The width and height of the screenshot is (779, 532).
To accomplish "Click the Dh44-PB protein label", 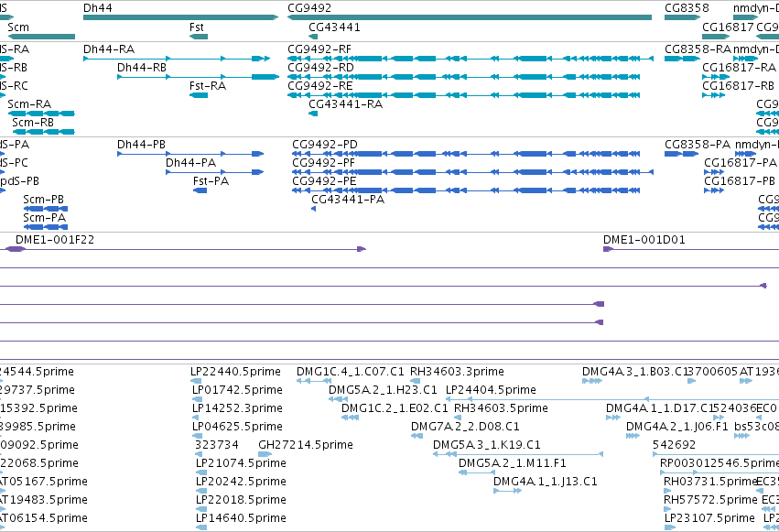I will click(141, 145).
